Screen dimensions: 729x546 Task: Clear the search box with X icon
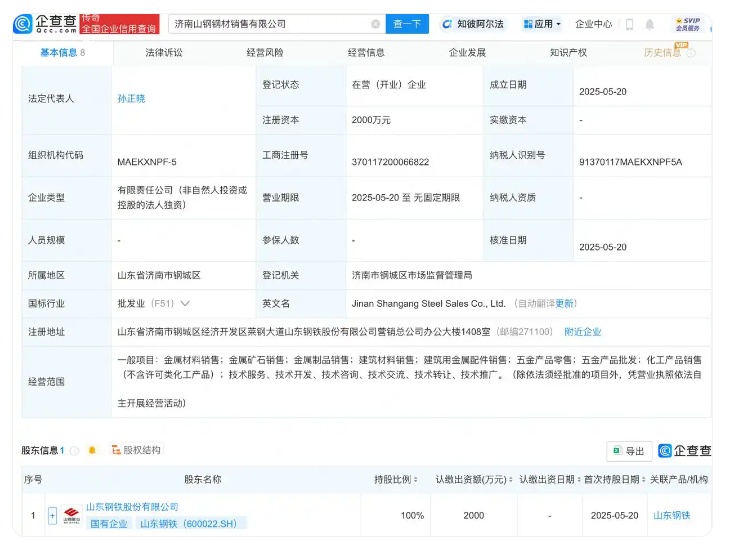click(x=375, y=24)
